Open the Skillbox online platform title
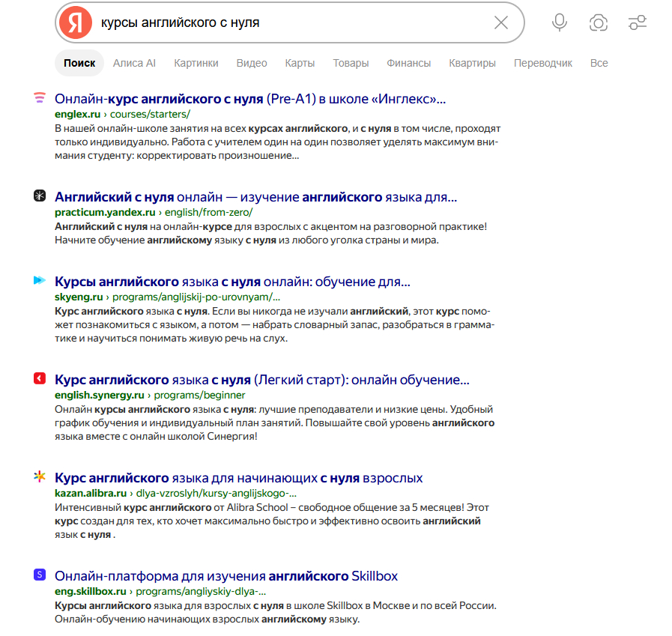 point(226,576)
